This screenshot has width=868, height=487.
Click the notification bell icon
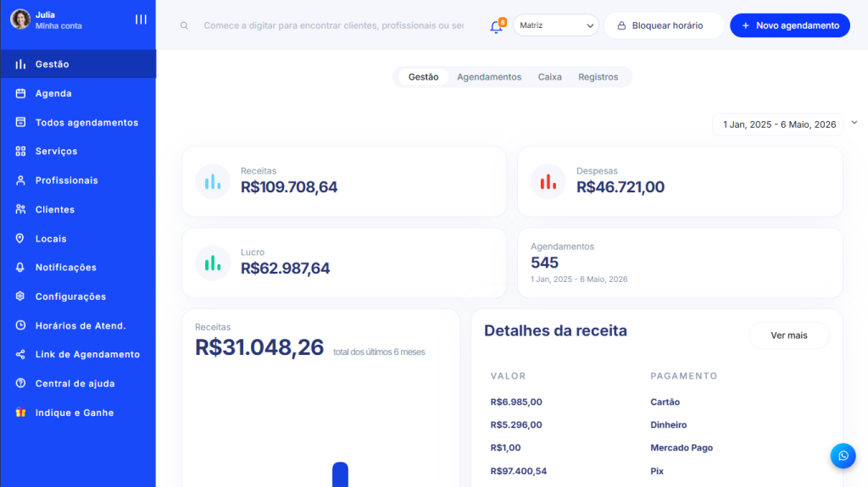tap(496, 26)
